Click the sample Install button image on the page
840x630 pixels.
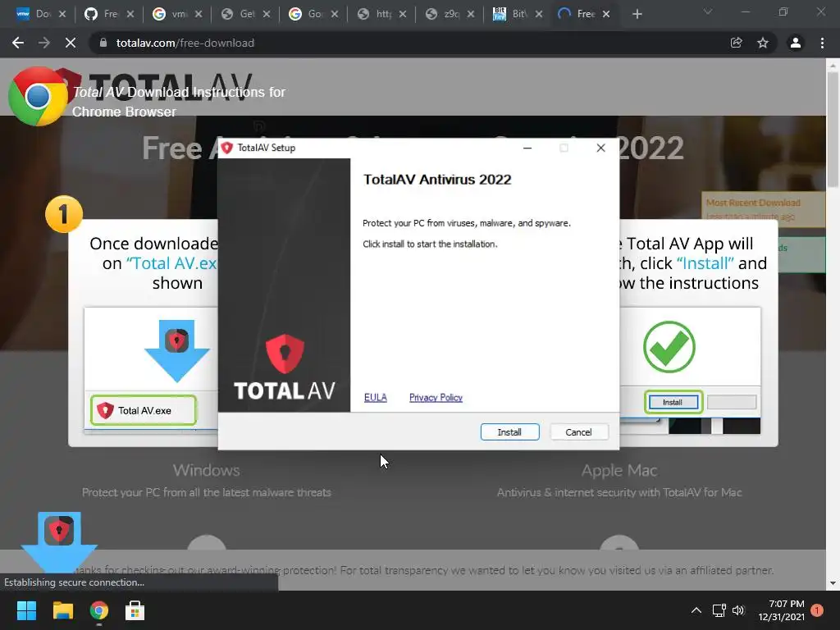click(x=673, y=402)
